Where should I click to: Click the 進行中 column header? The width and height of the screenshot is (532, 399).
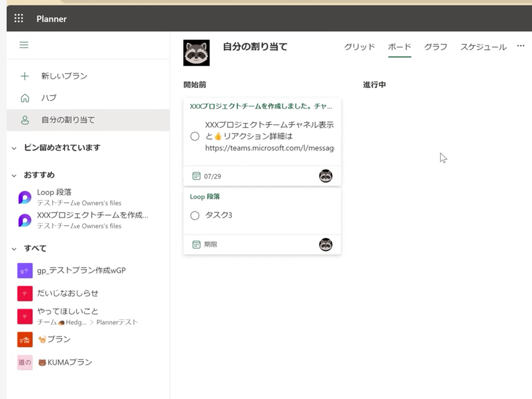click(374, 85)
